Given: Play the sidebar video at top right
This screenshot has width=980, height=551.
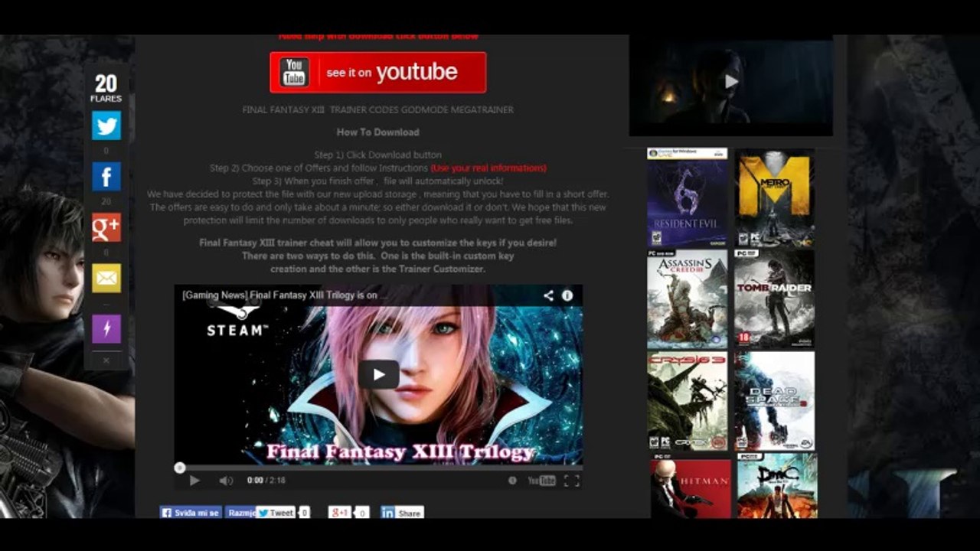Looking at the screenshot, I should click(x=731, y=81).
